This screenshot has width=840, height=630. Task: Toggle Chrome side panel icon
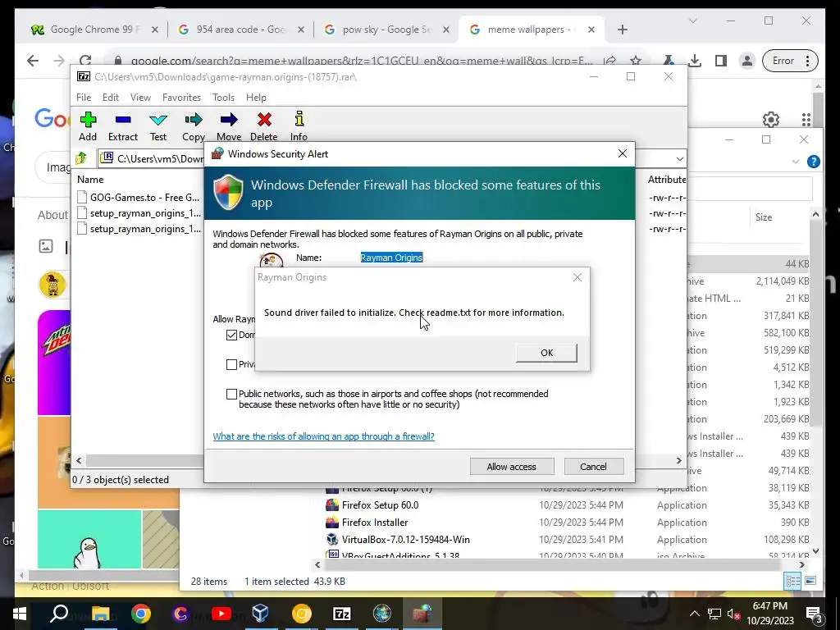(x=721, y=61)
